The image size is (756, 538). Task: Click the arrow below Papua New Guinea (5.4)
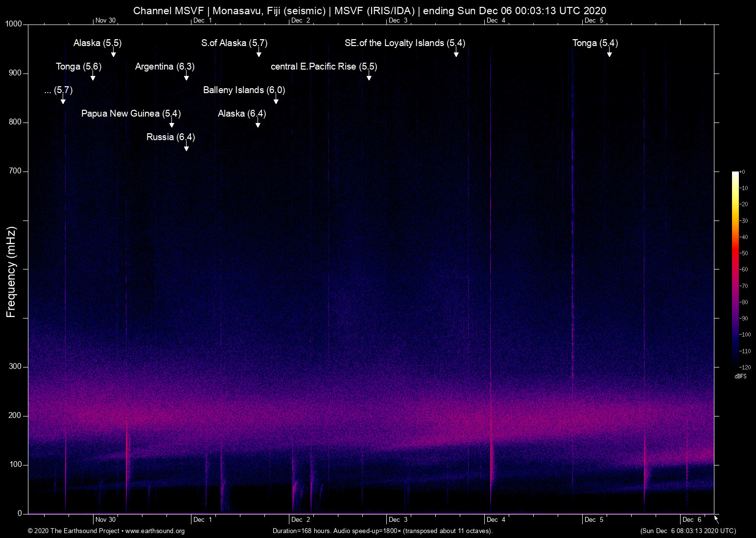point(171,123)
